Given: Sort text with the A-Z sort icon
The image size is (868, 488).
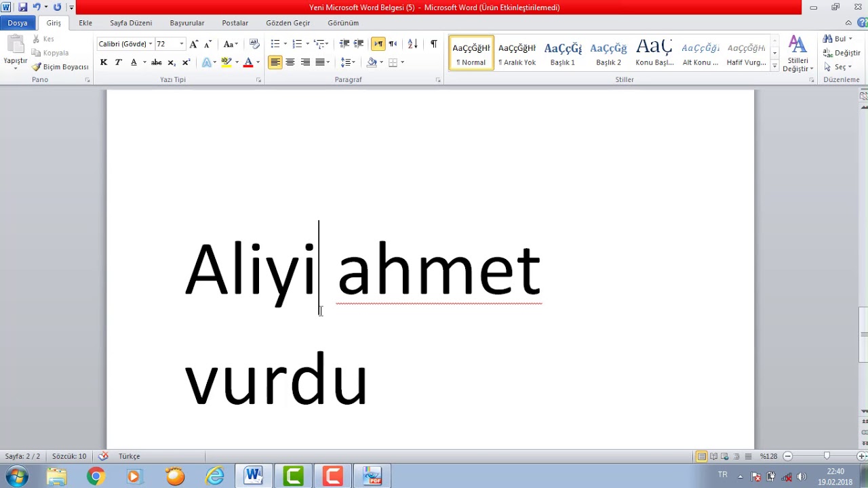Looking at the screenshot, I should (x=412, y=44).
